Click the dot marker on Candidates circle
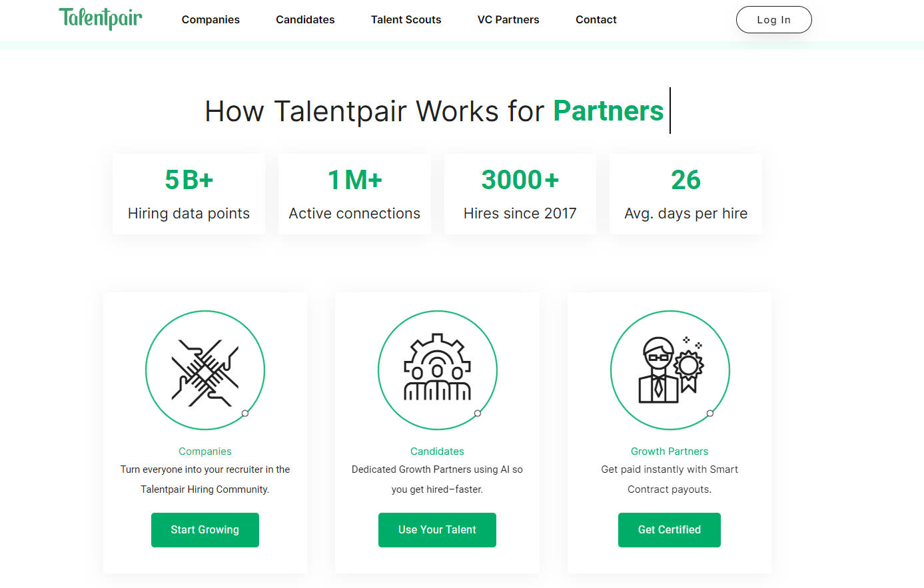The image size is (924, 588). pos(477,413)
